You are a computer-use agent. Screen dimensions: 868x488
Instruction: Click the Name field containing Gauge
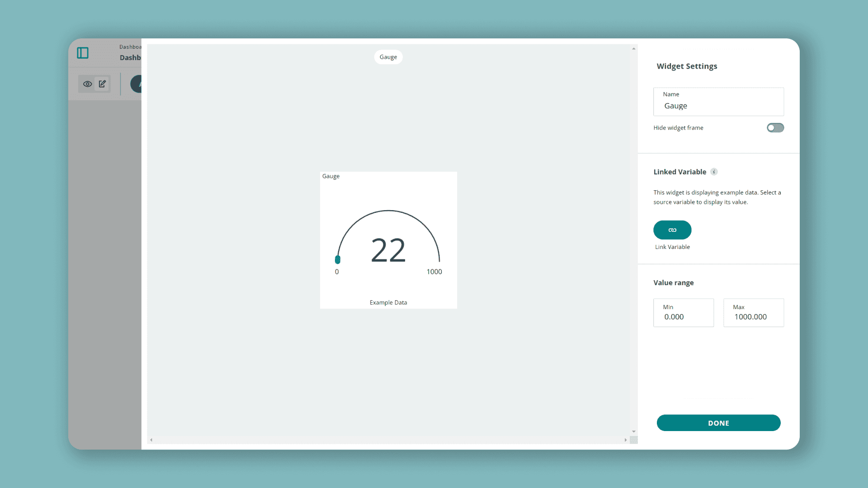(718, 102)
